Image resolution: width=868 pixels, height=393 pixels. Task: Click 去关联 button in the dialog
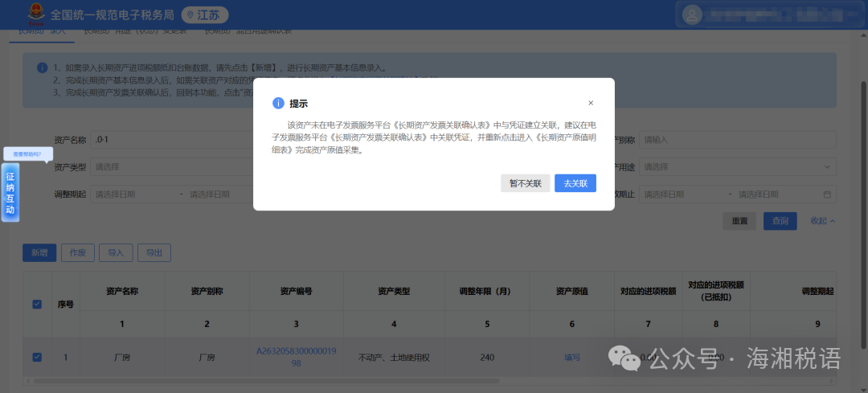[575, 183]
